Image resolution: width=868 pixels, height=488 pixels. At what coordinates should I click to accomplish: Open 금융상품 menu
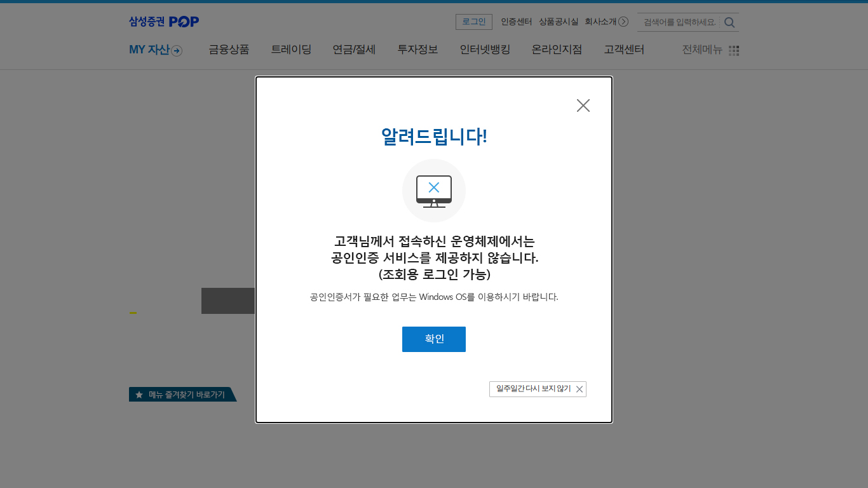pos(229,50)
